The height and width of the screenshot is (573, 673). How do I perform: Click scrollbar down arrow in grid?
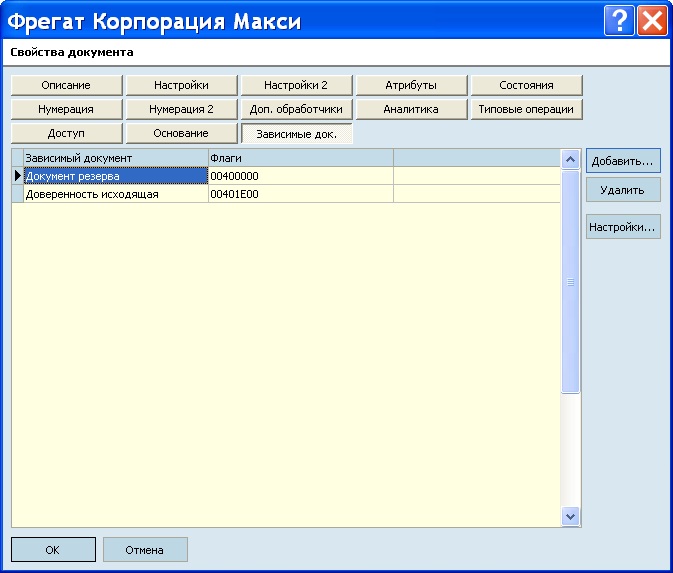click(570, 516)
